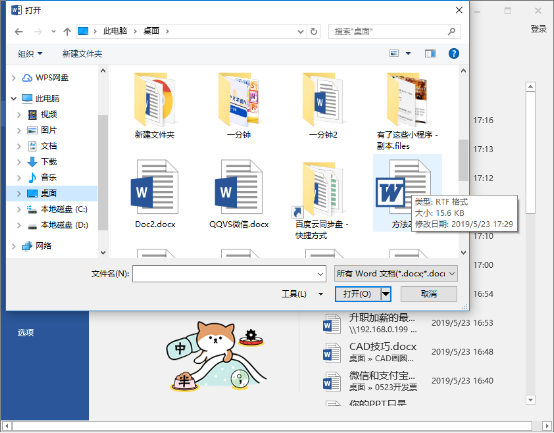This screenshot has width=554, height=433.
Task: Select the 新建文件夹 folder icon
Action: (x=154, y=100)
